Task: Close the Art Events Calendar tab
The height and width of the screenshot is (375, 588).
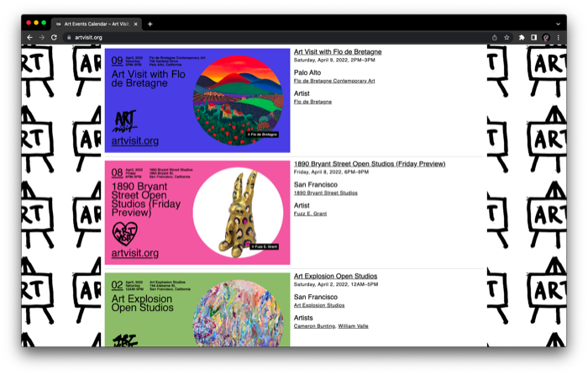Action: pyautogui.click(x=135, y=24)
